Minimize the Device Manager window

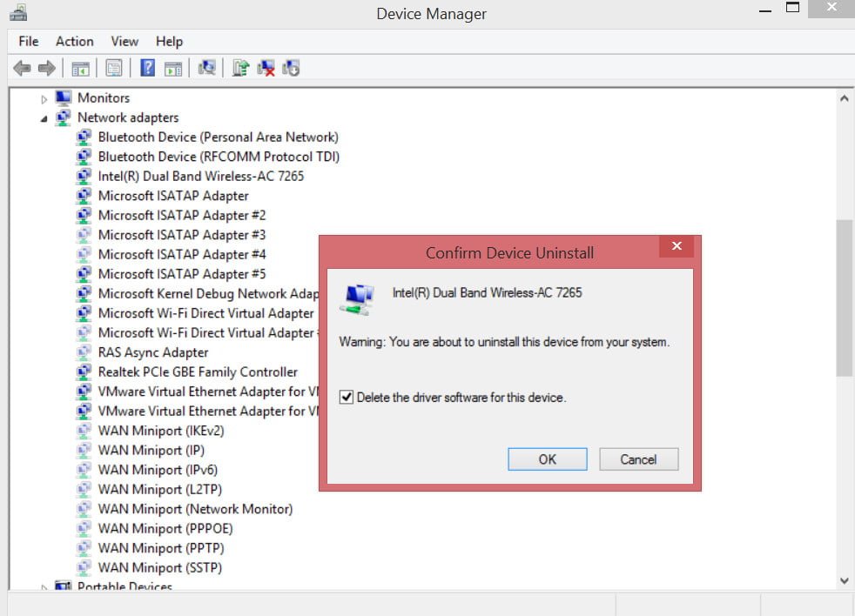click(x=765, y=10)
